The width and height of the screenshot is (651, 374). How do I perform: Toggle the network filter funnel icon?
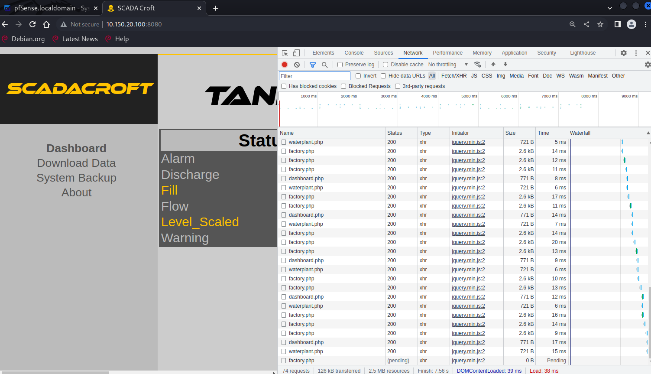point(313,65)
